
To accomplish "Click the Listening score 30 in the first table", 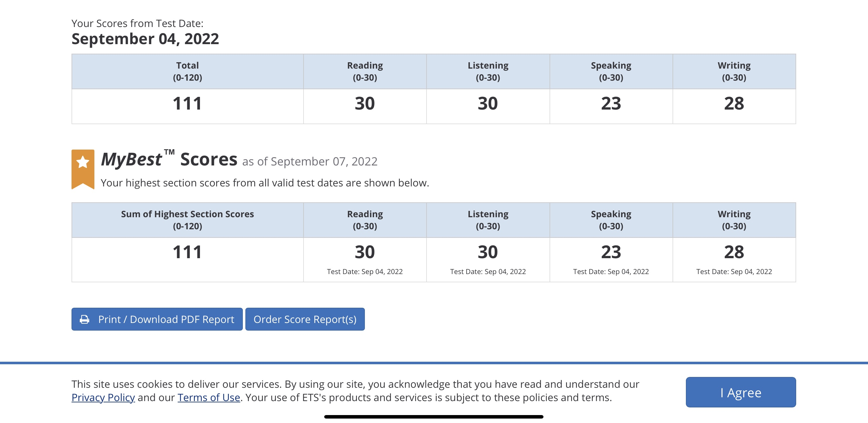I will pos(488,104).
